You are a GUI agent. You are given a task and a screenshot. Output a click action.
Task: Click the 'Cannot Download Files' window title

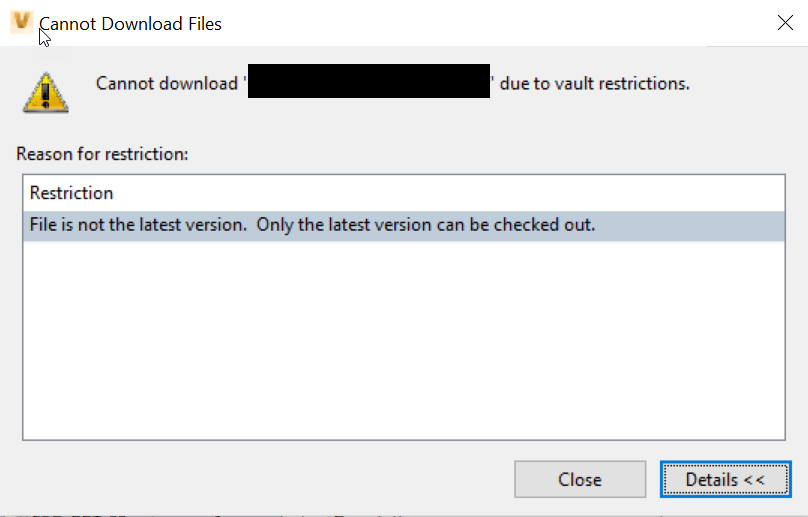coord(131,23)
